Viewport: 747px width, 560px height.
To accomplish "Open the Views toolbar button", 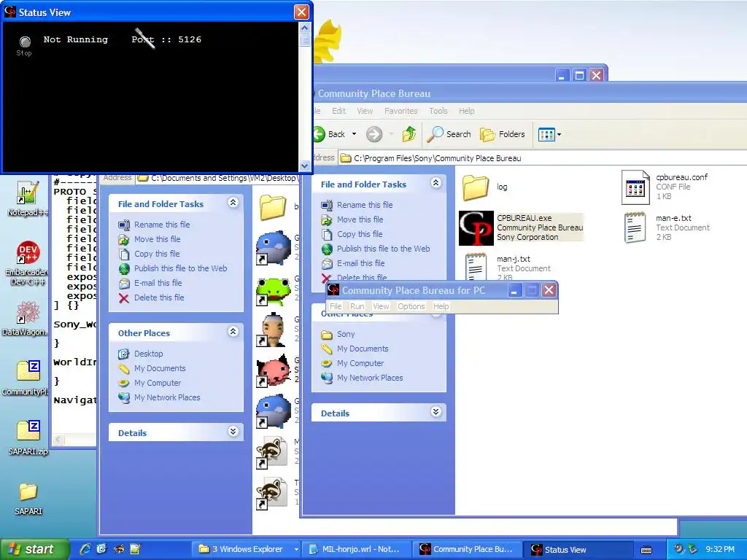I will coord(546,135).
